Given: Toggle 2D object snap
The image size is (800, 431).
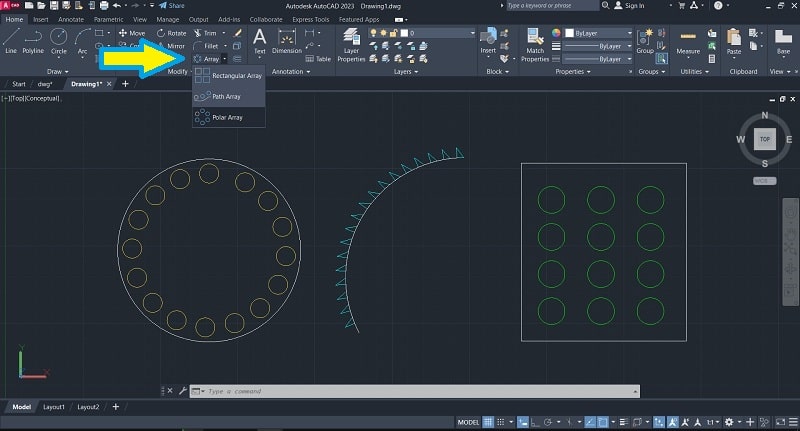Looking at the screenshot, I should pos(603,422).
